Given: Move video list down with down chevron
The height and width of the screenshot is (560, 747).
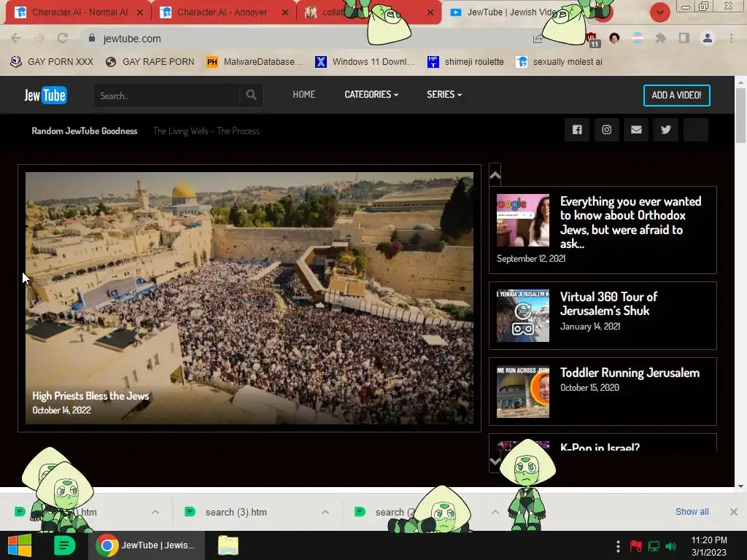Looking at the screenshot, I should click(x=495, y=461).
